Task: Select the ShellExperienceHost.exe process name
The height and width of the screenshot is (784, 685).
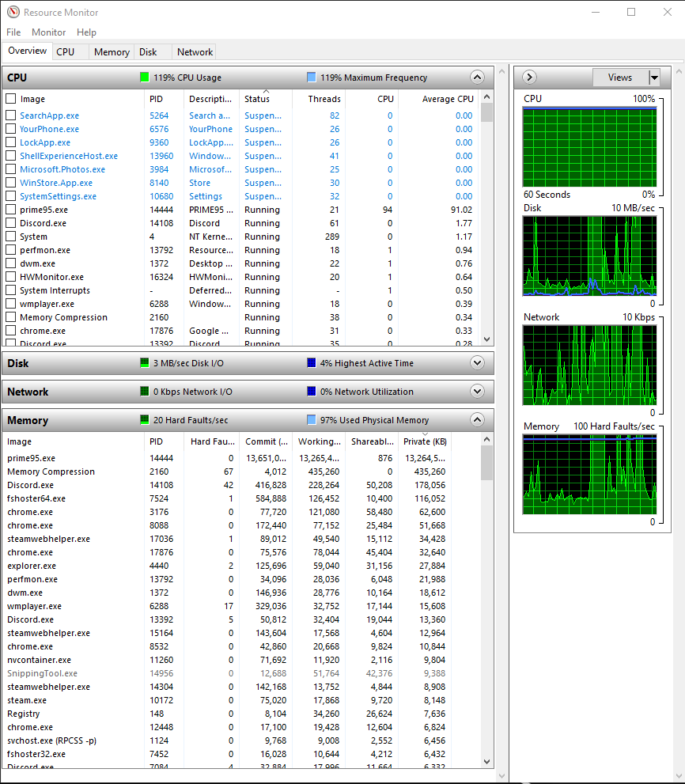Action: click(x=69, y=156)
